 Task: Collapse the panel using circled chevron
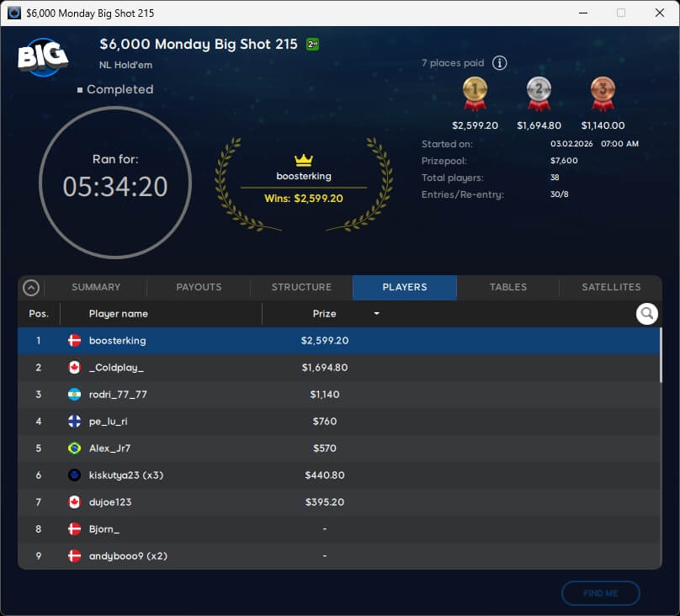tap(31, 288)
